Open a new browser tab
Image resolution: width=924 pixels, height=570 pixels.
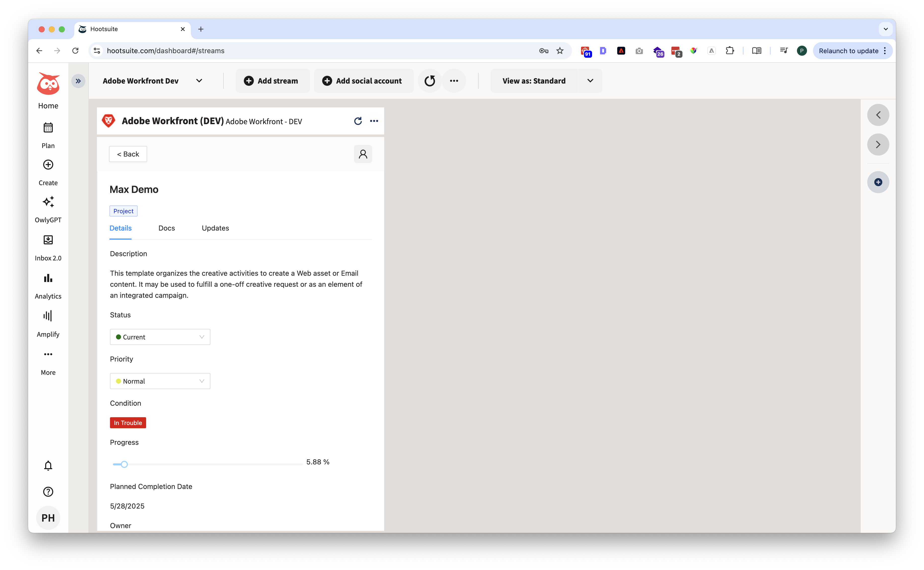click(x=201, y=29)
